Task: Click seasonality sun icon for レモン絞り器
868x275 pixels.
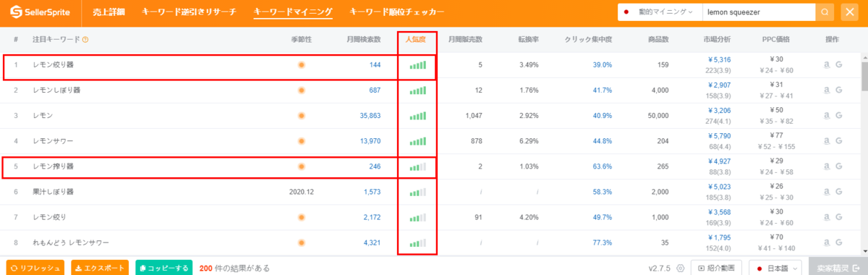Action: click(x=301, y=65)
